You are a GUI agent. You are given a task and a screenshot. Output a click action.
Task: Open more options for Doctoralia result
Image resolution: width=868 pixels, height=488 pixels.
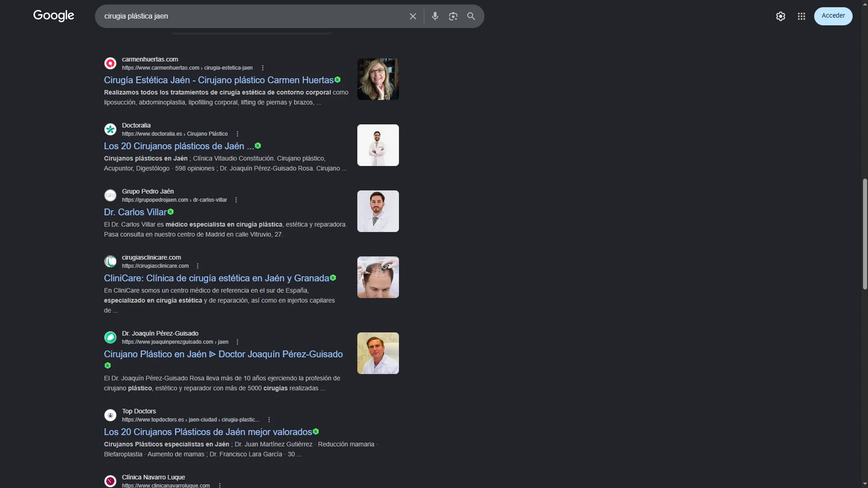pos(237,134)
